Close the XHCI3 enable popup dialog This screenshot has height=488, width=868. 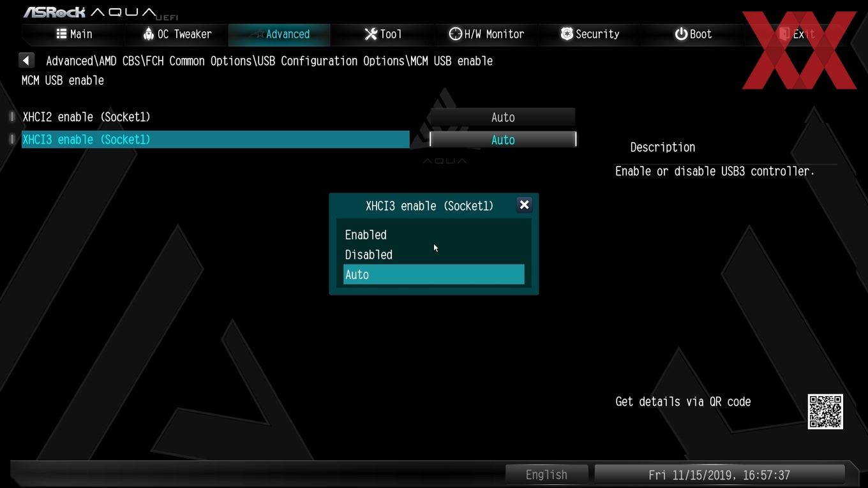point(524,205)
